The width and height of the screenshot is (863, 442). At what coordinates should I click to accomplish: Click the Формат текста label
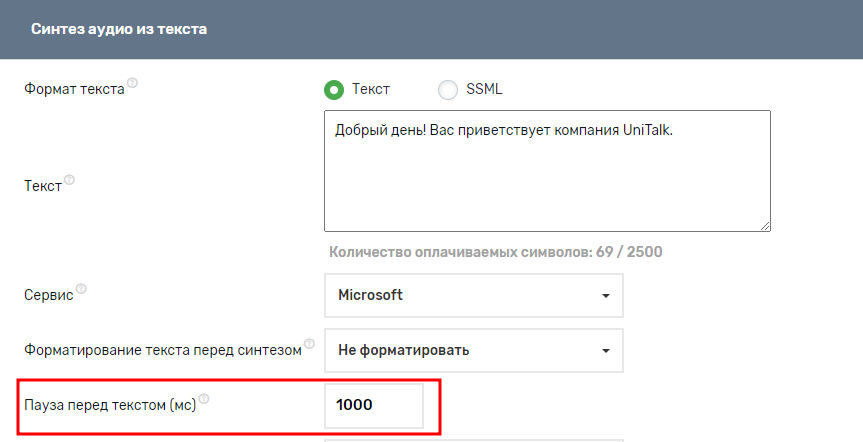(x=73, y=89)
